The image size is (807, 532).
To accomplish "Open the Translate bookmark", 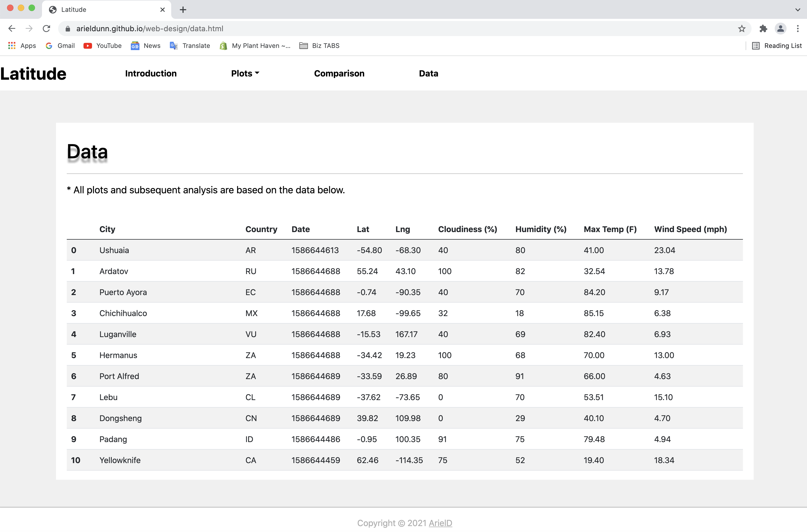I will [x=190, y=45].
